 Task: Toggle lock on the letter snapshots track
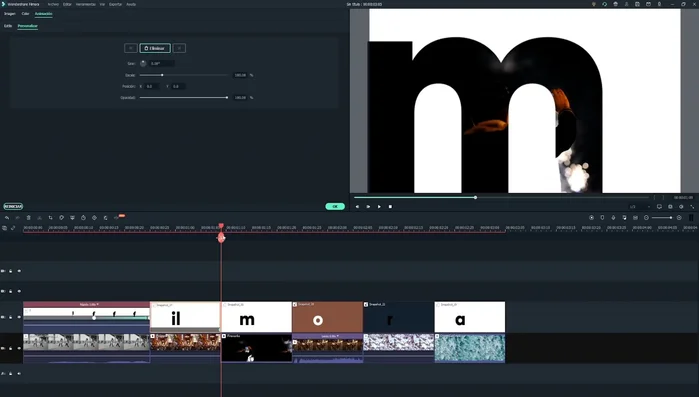click(11, 317)
